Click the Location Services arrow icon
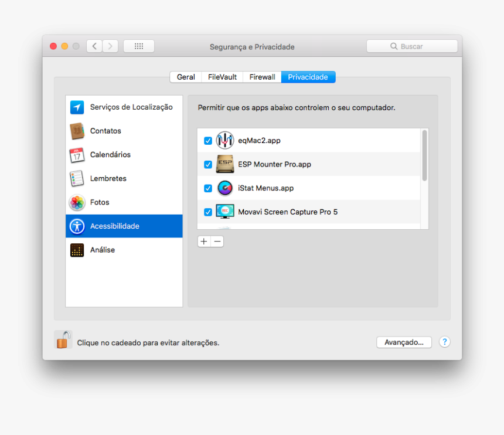Screen dimensions: 504x435 77,107
